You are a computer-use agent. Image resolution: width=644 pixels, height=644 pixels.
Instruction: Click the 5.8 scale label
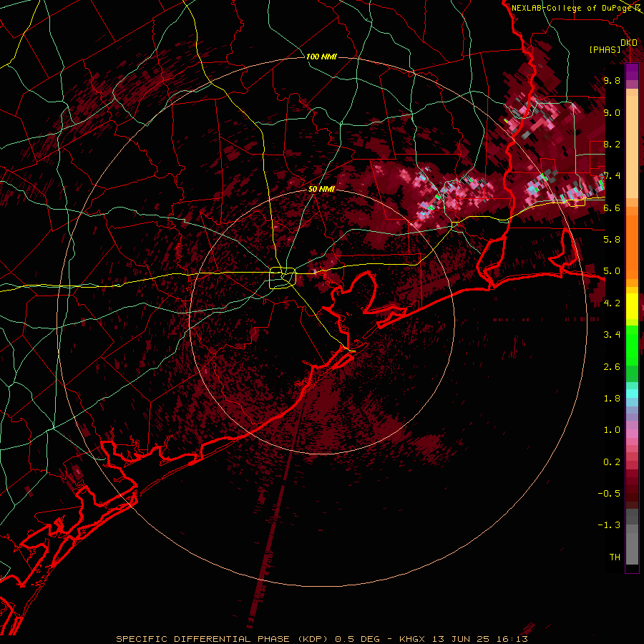(x=612, y=240)
